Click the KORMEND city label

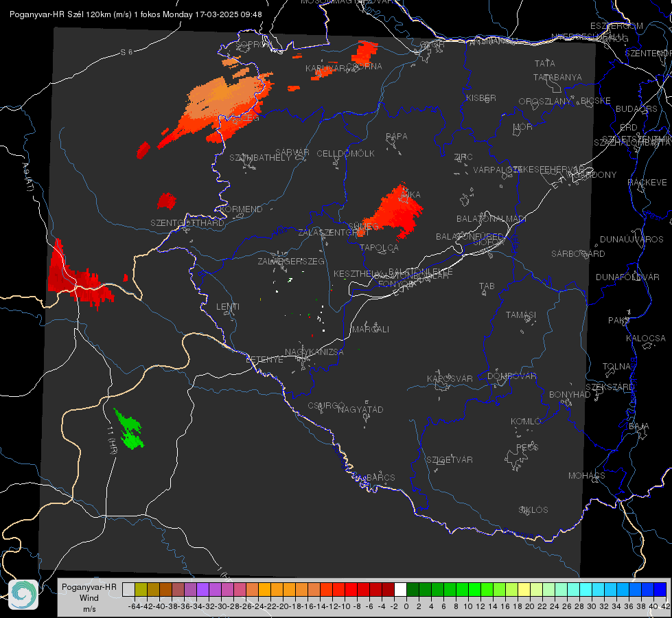point(241,209)
